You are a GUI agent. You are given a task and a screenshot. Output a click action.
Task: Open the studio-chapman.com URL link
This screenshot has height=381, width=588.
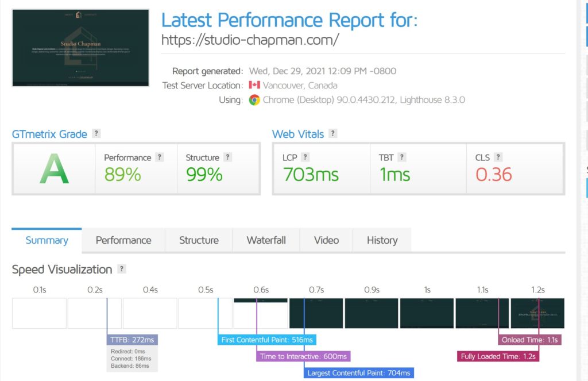250,40
